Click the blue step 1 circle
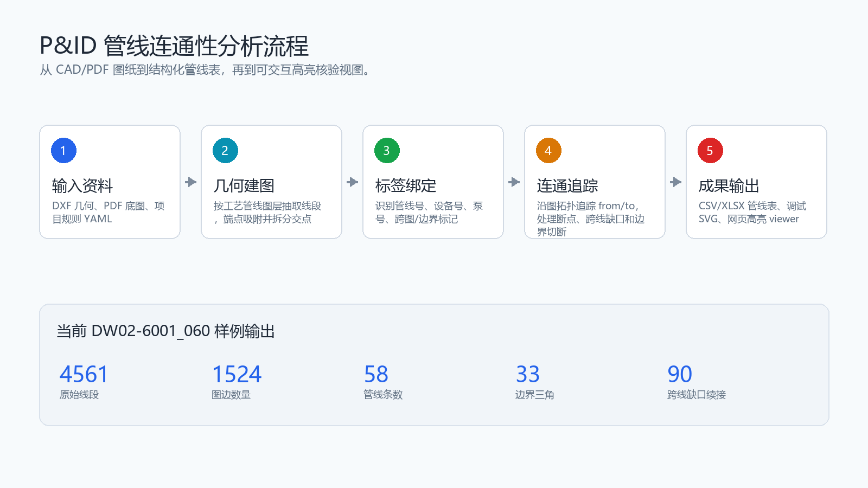 tap(63, 151)
